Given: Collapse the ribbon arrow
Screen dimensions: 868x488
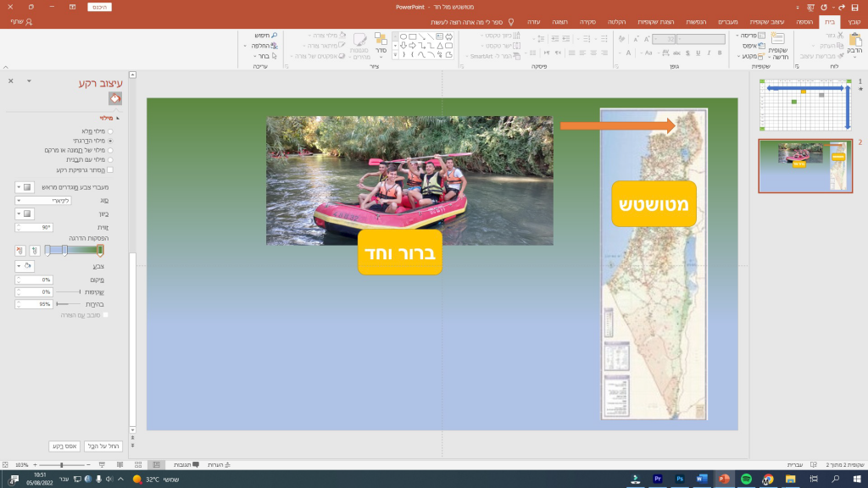Looking at the screenshot, I should click(6, 67).
